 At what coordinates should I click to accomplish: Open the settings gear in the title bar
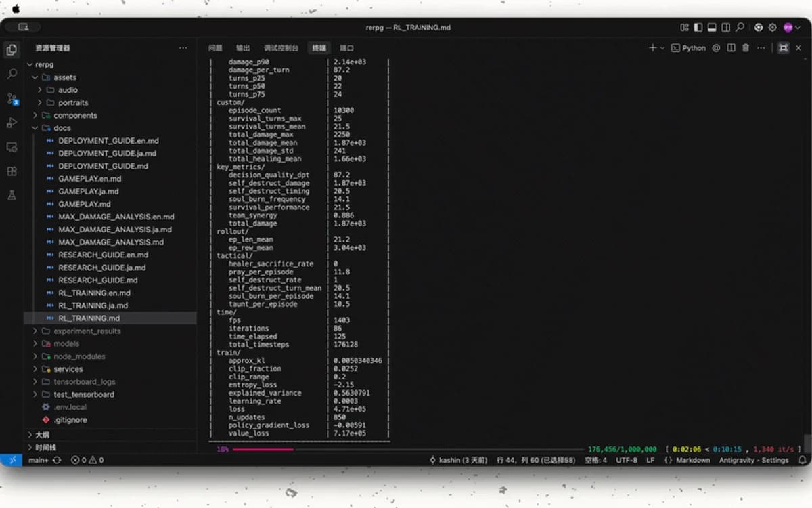click(x=772, y=28)
